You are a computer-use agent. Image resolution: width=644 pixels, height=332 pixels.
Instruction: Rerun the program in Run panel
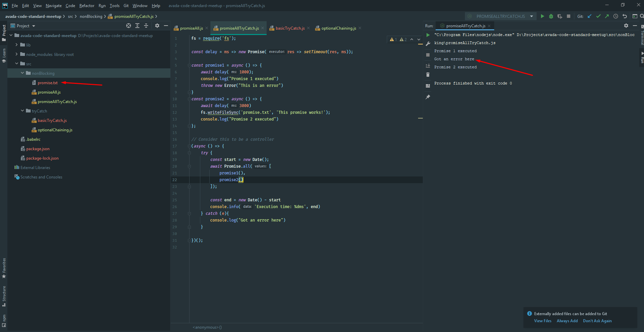(428, 35)
